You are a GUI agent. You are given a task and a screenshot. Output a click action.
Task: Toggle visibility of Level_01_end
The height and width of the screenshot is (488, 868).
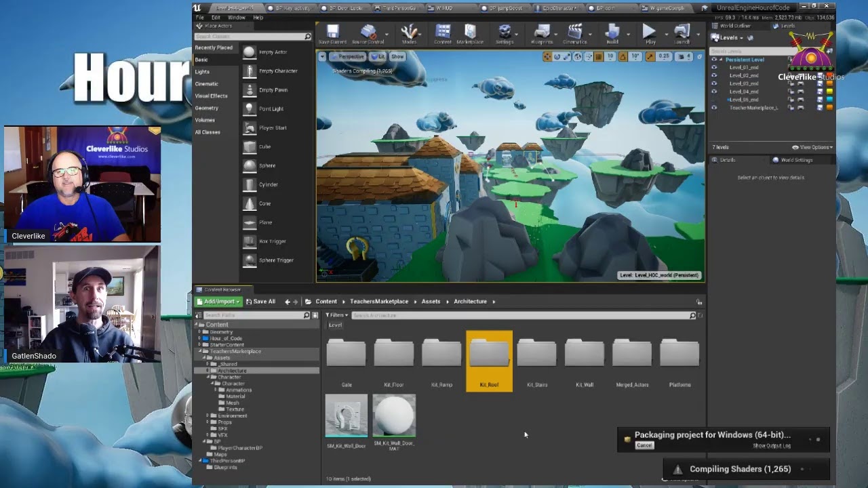click(x=713, y=68)
